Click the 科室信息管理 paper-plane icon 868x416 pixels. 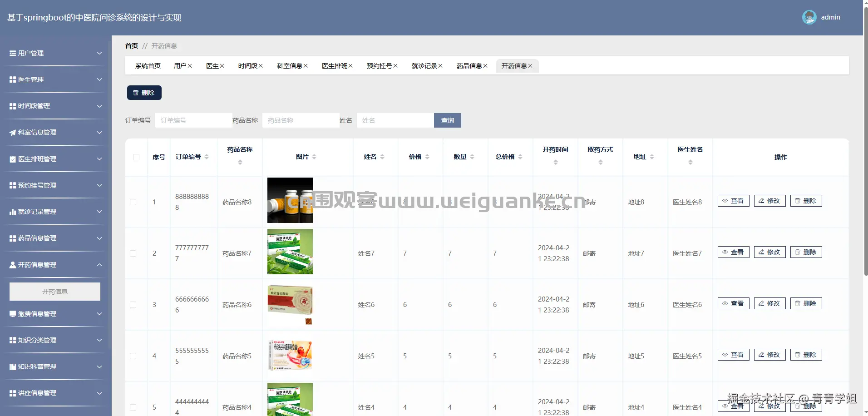point(12,132)
